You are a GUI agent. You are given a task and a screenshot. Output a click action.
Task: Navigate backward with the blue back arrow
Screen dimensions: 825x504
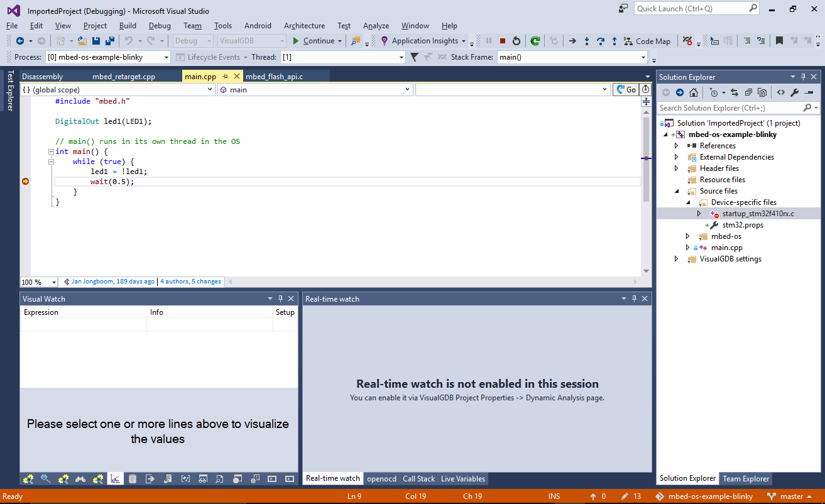pos(20,41)
